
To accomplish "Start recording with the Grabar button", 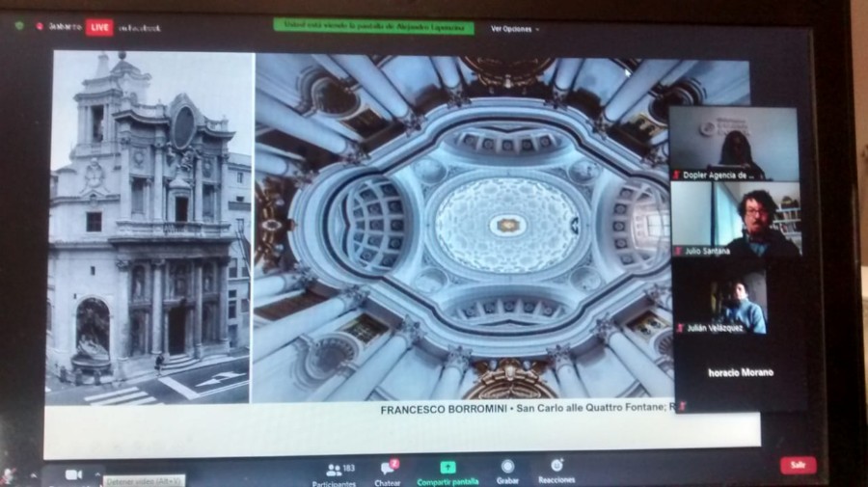I will pyautogui.click(x=507, y=473).
